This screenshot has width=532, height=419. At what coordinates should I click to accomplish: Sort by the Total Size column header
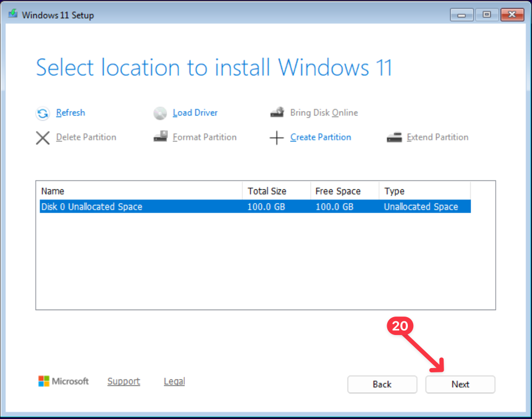tap(277, 191)
